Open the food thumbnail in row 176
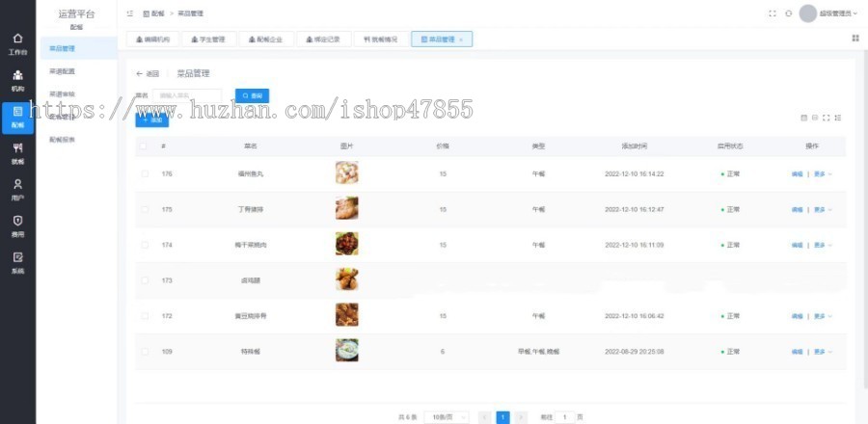 346,172
